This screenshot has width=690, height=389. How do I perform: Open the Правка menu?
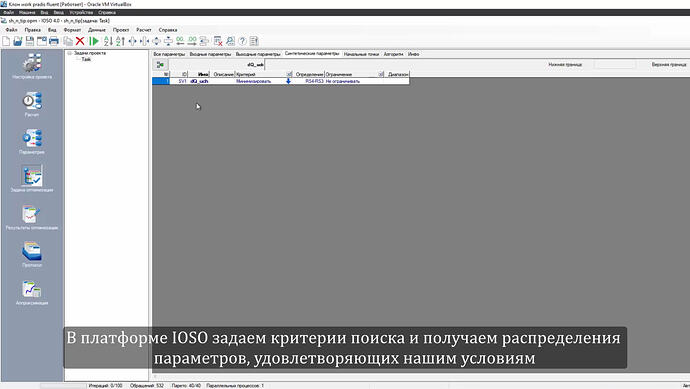click(33, 30)
